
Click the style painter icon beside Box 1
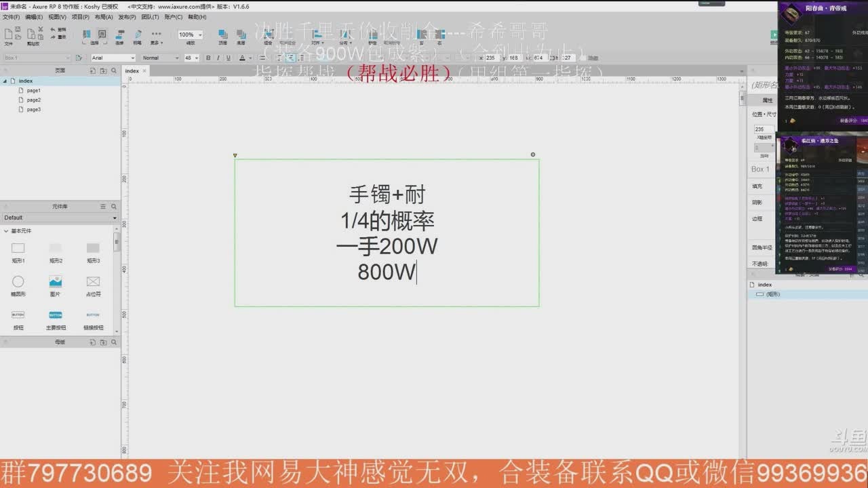79,58
